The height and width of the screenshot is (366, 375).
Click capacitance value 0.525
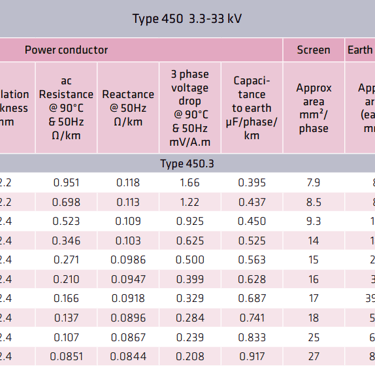point(252,241)
